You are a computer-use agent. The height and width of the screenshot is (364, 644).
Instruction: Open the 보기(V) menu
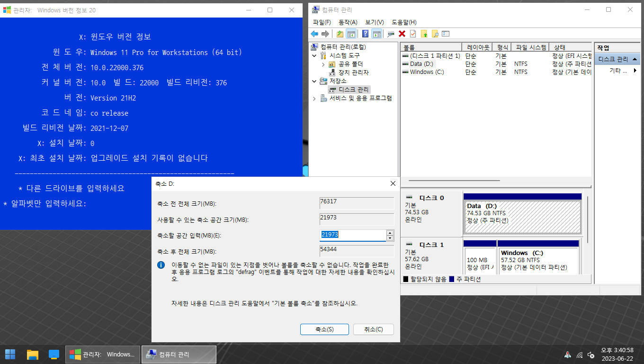tap(375, 22)
